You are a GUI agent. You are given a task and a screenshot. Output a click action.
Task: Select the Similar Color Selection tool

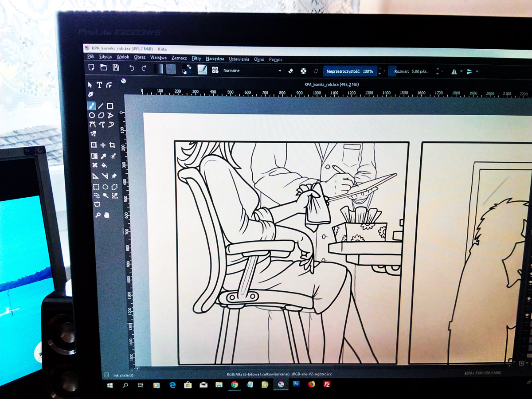115,196
